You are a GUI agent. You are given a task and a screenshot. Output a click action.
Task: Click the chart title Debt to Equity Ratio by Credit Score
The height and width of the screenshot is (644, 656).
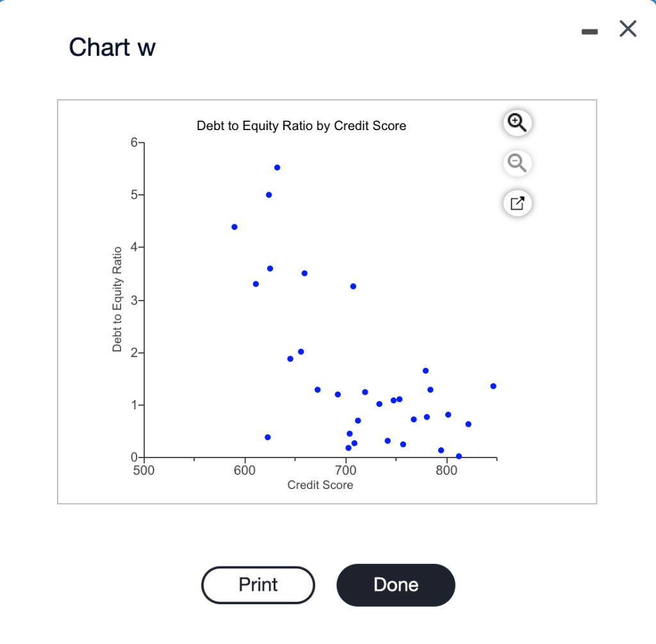point(301,126)
